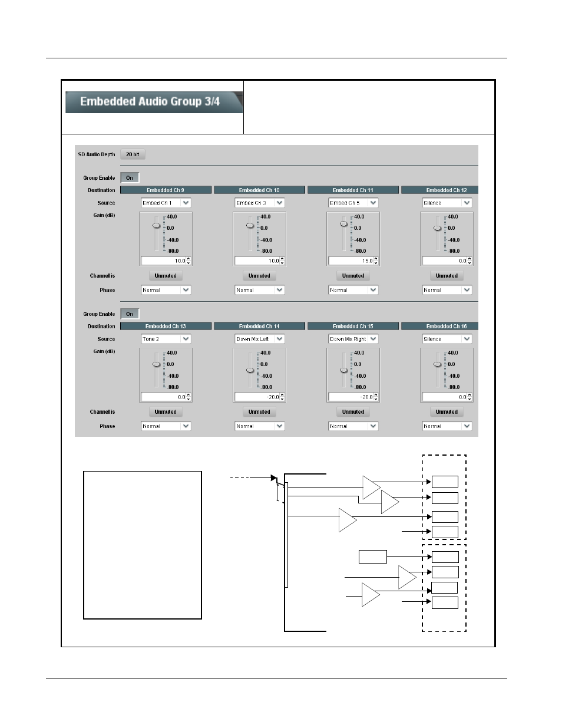
Task: Open Source dropdown for Embedded Ch 9
Action: [166, 203]
